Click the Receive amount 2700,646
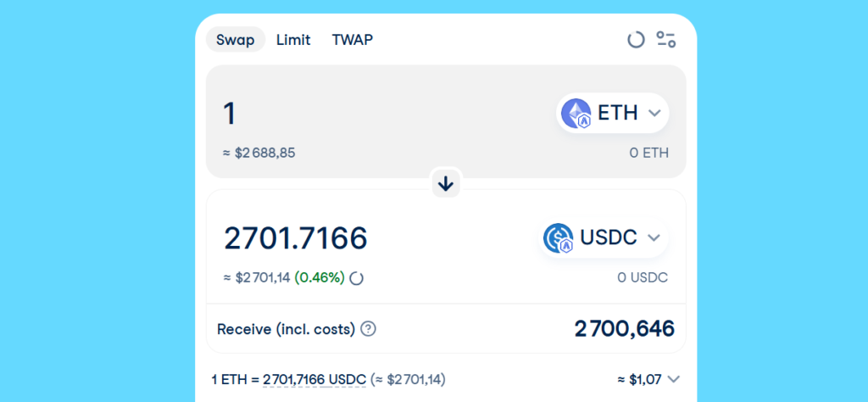The image size is (868, 402). [x=624, y=328]
